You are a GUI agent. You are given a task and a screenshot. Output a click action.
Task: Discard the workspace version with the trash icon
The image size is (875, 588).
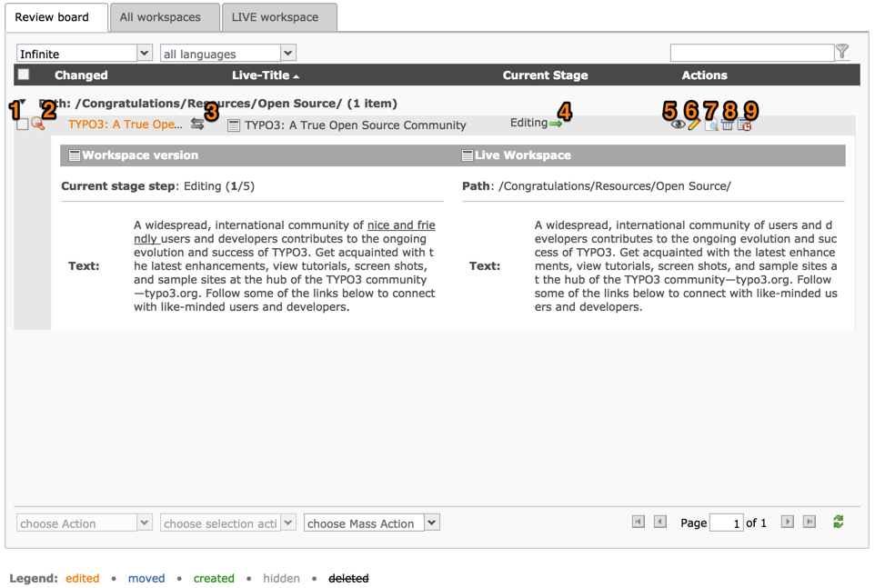click(x=728, y=125)
